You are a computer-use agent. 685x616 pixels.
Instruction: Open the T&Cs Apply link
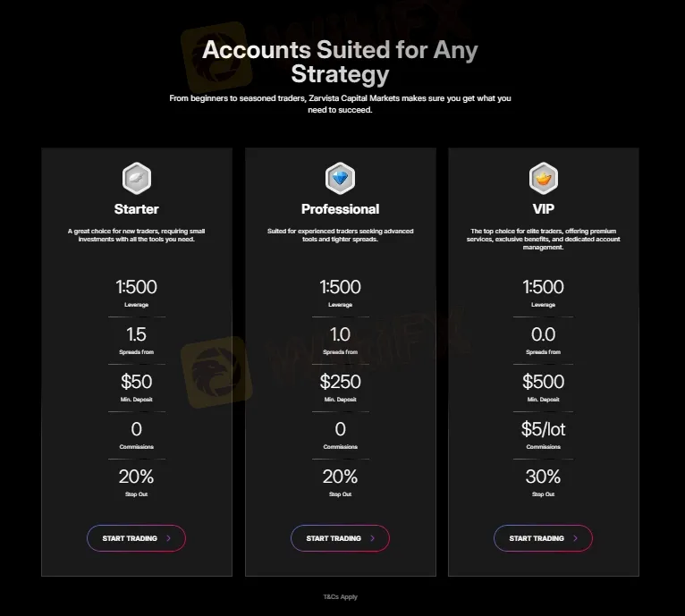(x=340, y=596)
